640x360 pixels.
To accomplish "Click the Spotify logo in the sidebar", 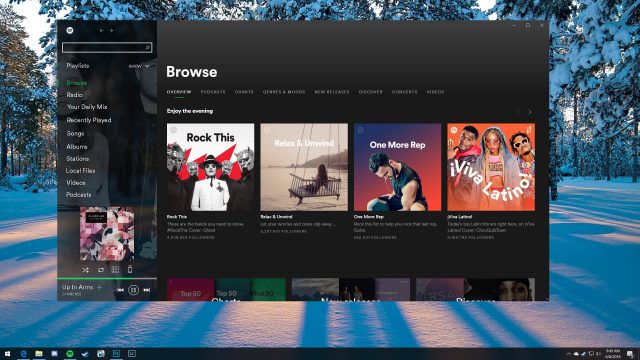I will (70, 30).
